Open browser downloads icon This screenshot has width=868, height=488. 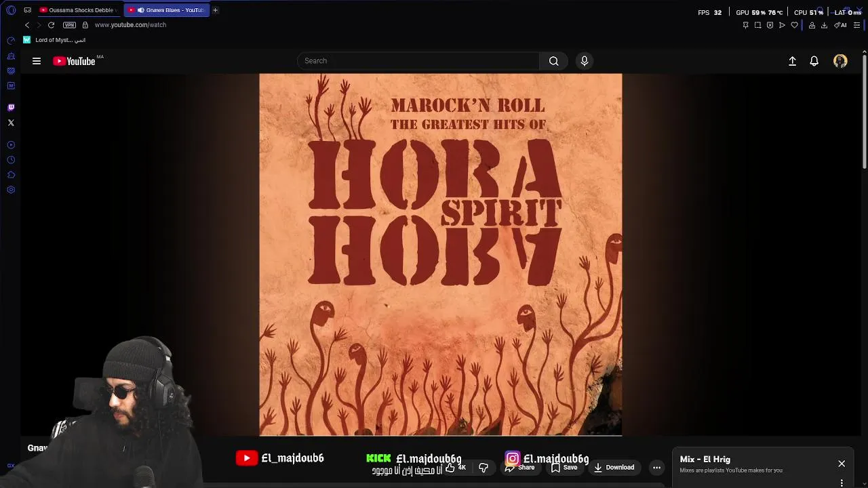(824, 25)
